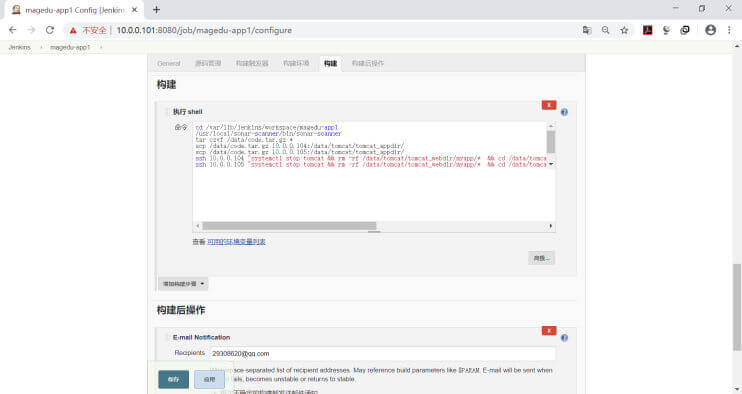The image size is (742, 394).
Task: Click the 'tar czvf /data/code.tar.gz' command line
Action: pos(244,140)
